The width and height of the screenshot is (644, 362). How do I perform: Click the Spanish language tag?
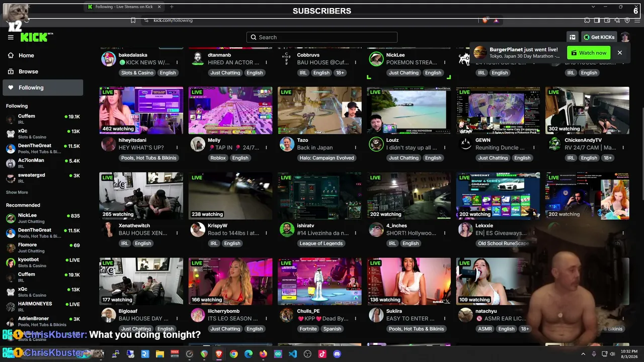332,329
